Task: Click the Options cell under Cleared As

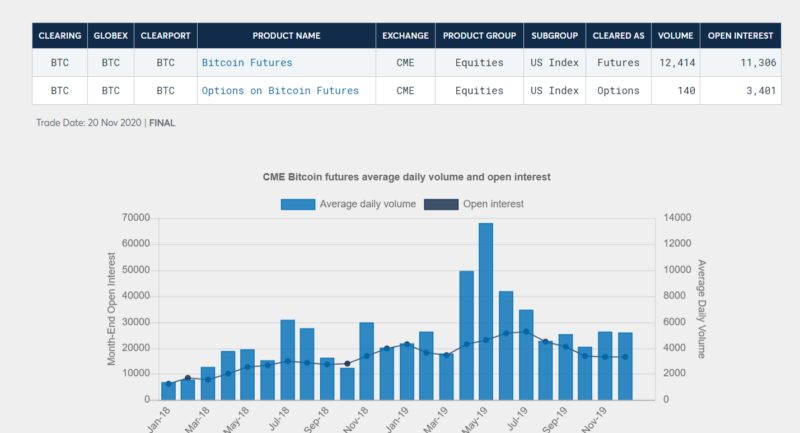Action: pyautogui.click(x=618, y=91)
